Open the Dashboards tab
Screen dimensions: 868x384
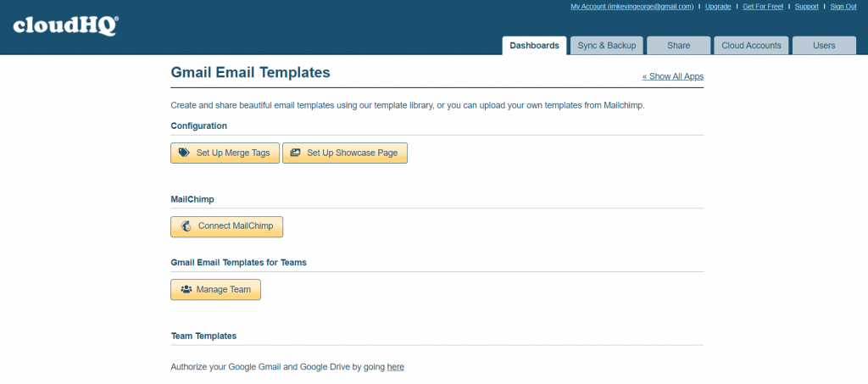pos(534,46)
